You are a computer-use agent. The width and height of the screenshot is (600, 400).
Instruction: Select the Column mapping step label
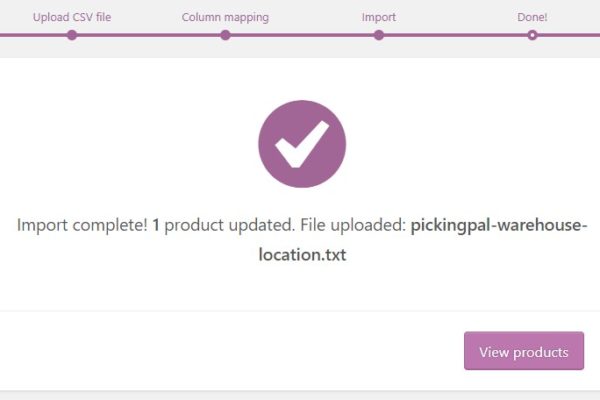click(x=225, y=17)
